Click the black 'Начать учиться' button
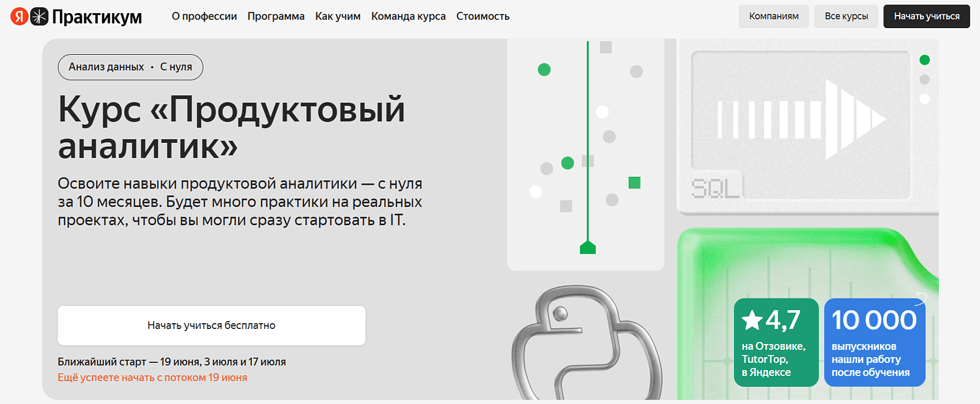 pyautogui.click(x=926, y=16)
